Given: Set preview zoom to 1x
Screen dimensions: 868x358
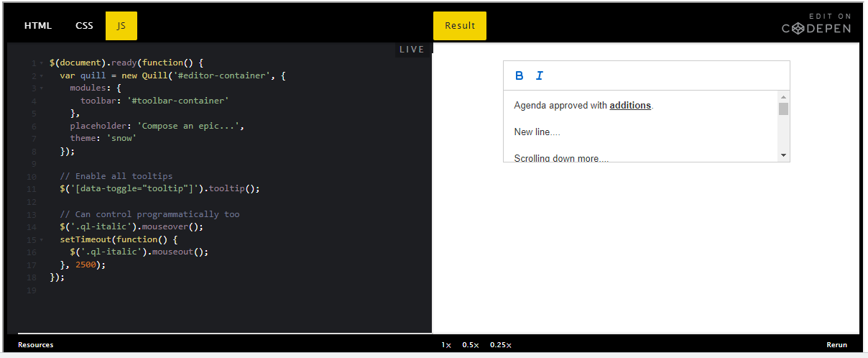Looking at the screenshot, I should pyautogui.click(x=446, y=345).
